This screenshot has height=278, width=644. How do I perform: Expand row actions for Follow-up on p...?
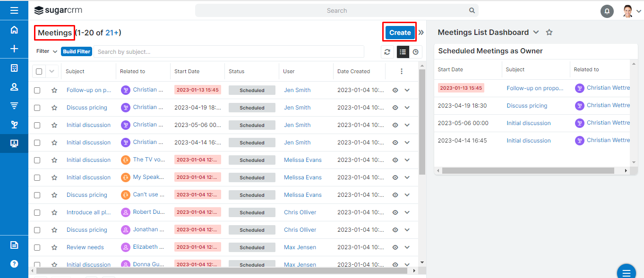(x=407, y=90)
